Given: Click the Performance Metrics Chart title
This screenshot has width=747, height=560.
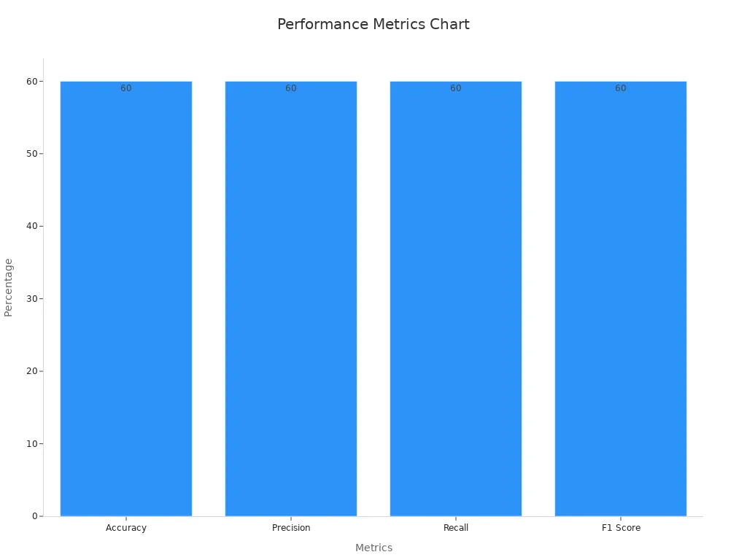Looking at the screenshot, I should tap(373, 24).
